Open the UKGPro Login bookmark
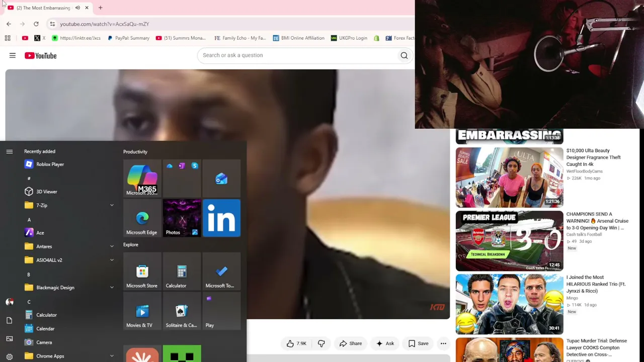The height and width of the screenshot is (362, 644). (349, 38)
